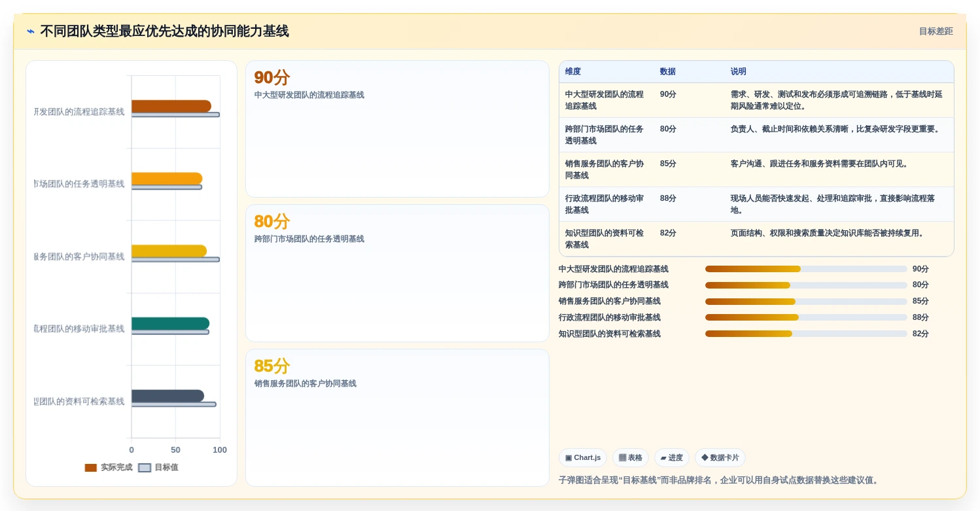Image resolution: width=980 pixels, height=511 pixels.
Task: Click the page title 不同团队类型最应优先达成的协同能力基线
Action: (164, 31)
